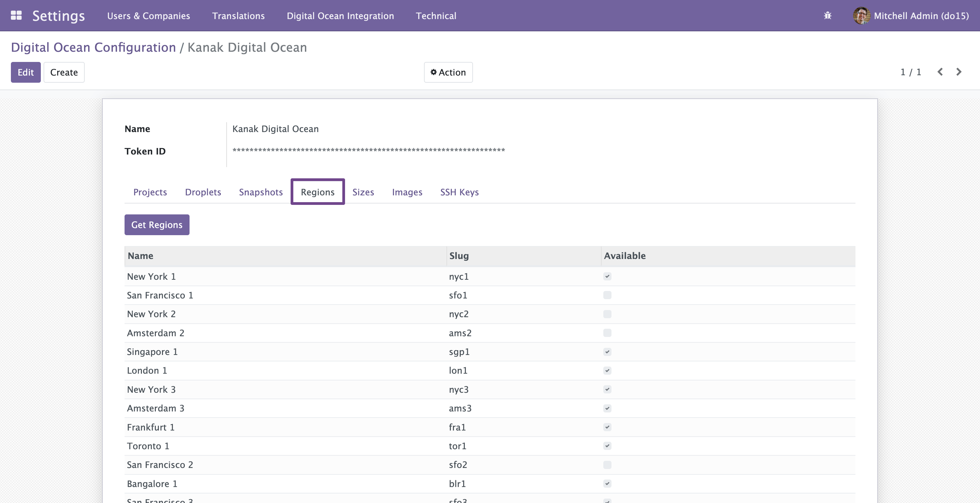This screenshot has width=980, height=503.
Task: Toggle Available checkbox for Frankfurt 1
Action: click(x=607, y=427)
